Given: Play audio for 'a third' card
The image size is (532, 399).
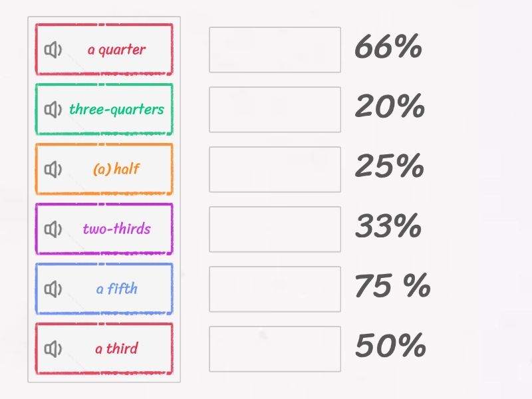Looking at the screenshot, I should [53, 349].
